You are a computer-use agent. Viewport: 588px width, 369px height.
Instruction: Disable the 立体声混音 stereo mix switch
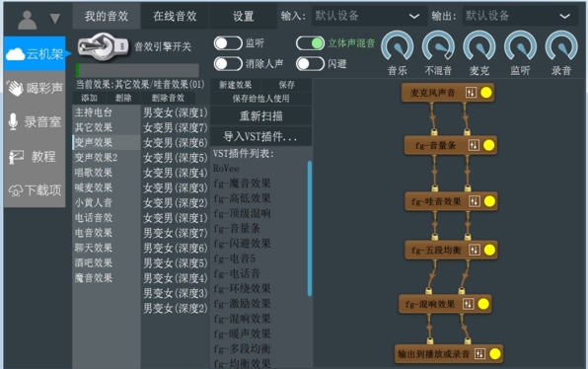(x=310, y=43)
